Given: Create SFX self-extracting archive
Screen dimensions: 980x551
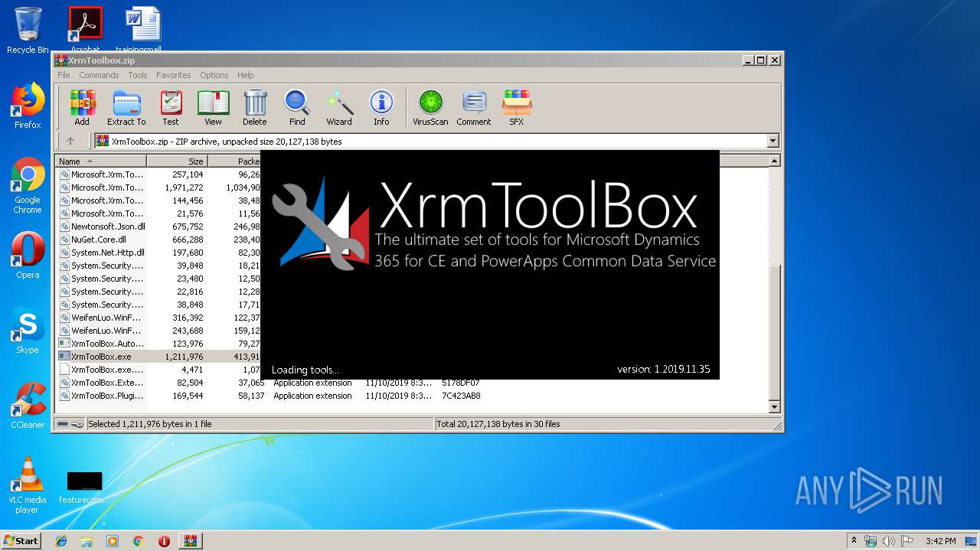Looking at the screenshot, I should pyautogui.click(x=517, y=107).
